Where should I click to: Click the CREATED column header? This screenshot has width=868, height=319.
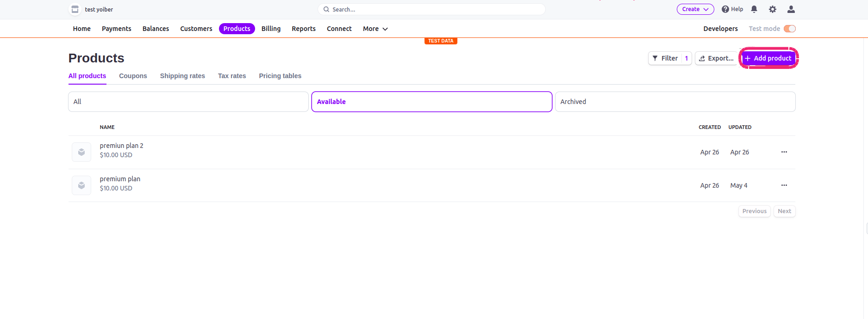710,127
